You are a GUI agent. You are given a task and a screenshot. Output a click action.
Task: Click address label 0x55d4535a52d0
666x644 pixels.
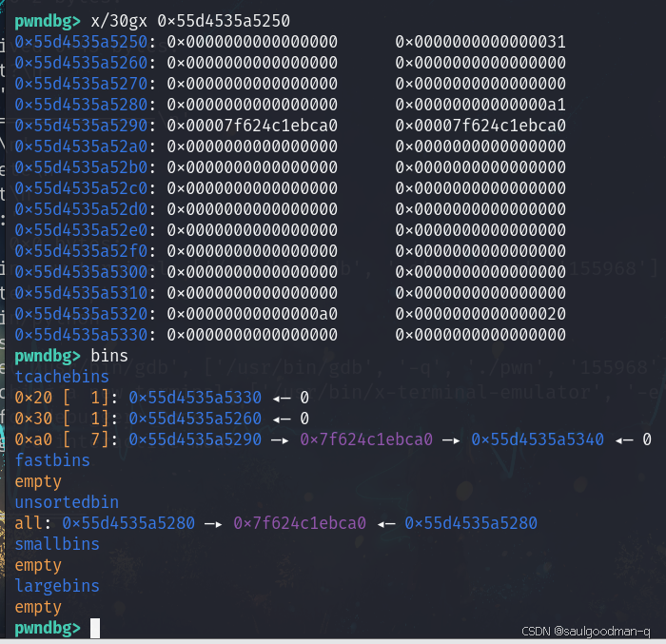pos(81,209)
